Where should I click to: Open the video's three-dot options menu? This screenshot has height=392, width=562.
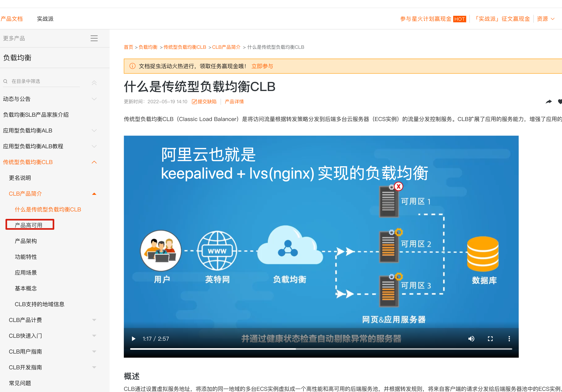point(509,339)
